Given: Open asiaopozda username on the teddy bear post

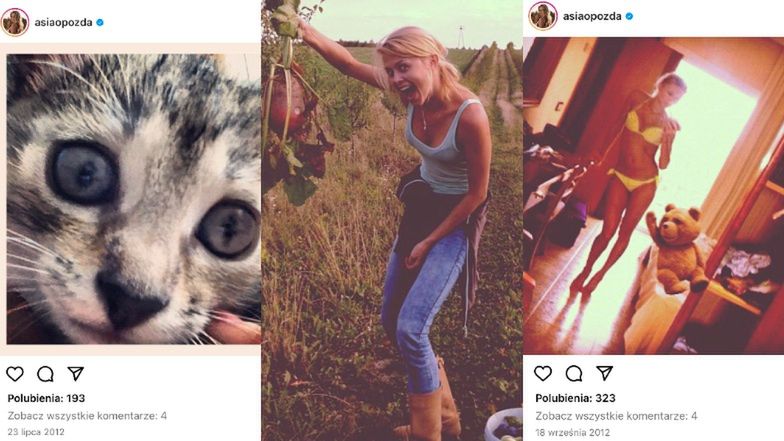Looking at the screenshot, I should (x=591, y=16).
